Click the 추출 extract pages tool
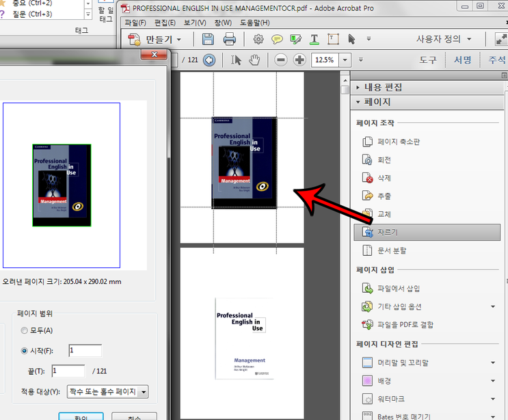508x420 pixels. point(377,196)
